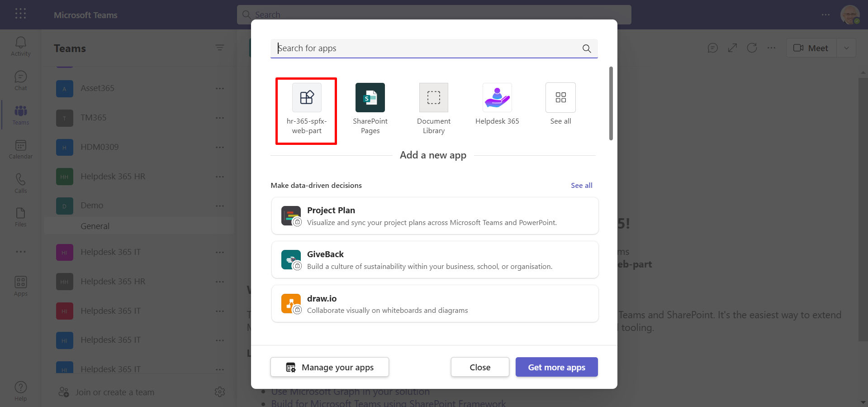868x407 pixels.
Task: Open the Calendar icon
Action: click(21, 149)
